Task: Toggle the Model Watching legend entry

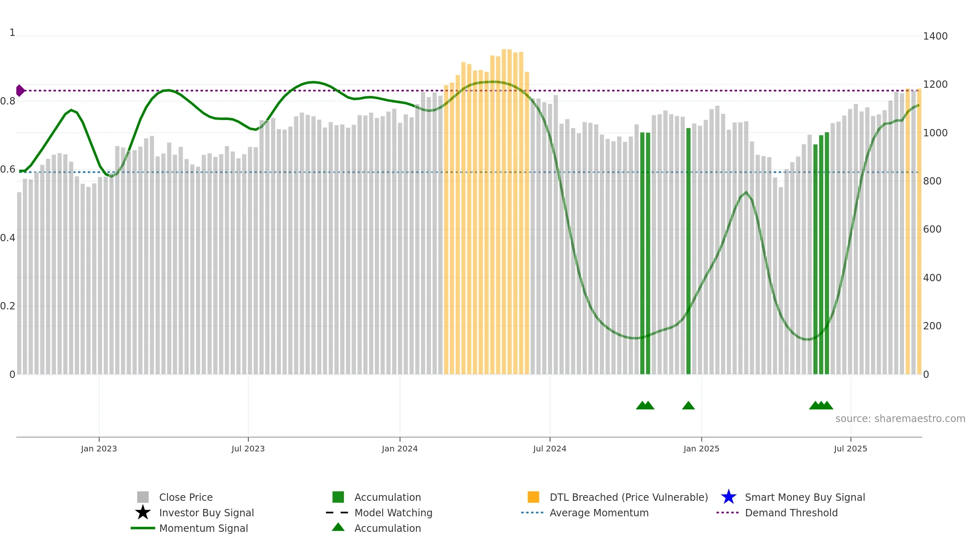Action: (x=393, y=513)
